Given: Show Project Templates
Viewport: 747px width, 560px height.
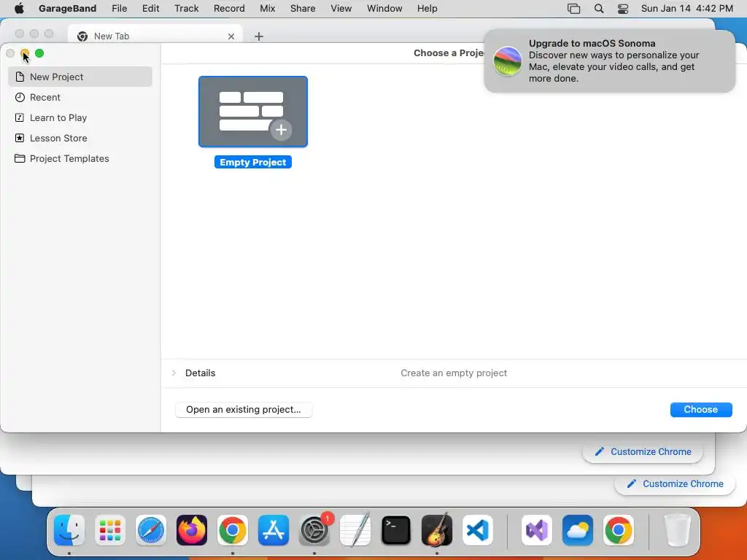Looking at the screenshot, I should coord(80,158).
